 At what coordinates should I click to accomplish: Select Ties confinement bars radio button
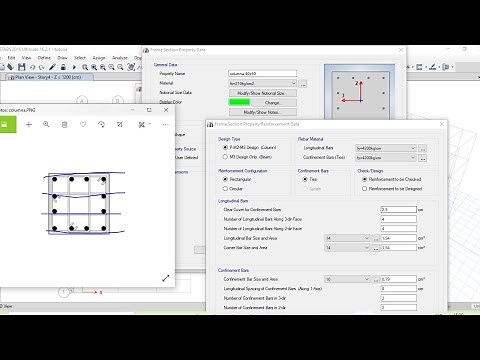(305, 179)
